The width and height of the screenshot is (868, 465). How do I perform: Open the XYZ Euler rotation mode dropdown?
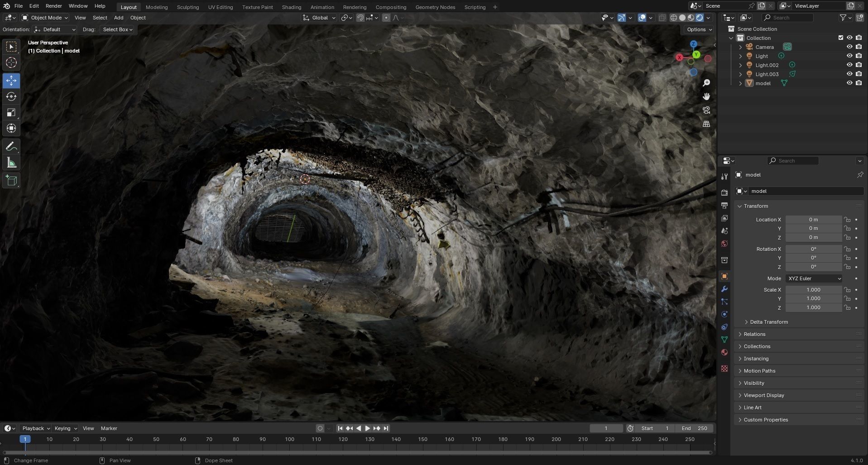[814, 278]
